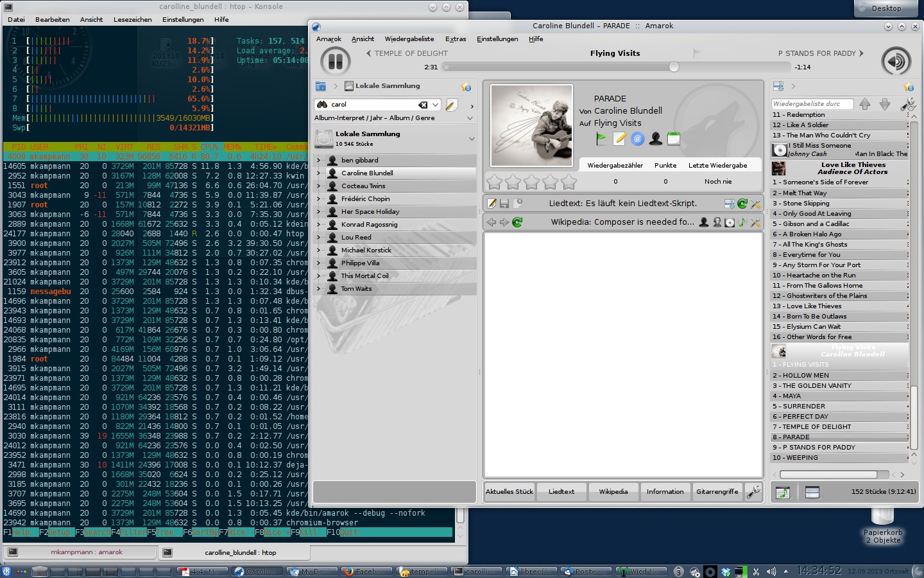Jump to the Information applet
Viewport: 924px width, 578px height.
click(665, 492)
